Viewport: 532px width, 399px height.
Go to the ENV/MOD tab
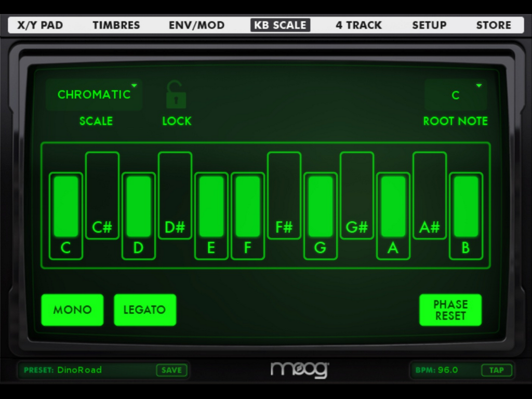[x=196, y=25]
